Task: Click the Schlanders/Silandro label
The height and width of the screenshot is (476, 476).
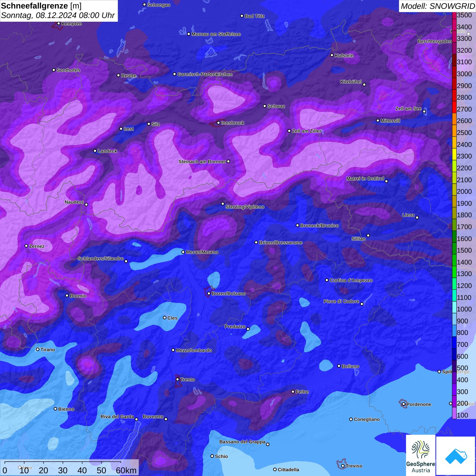Action: pyautogui.click(x=101, y=258)
